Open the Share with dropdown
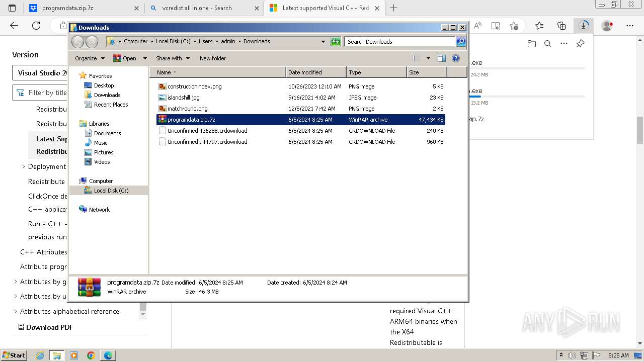This screenshot has height=362, width=644. click(173, 58)
